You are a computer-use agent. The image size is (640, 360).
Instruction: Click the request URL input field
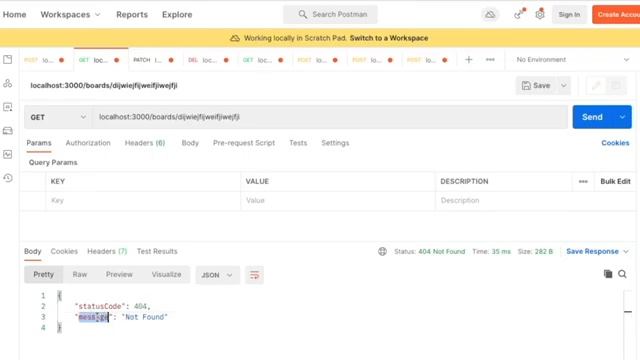(330, 117)
